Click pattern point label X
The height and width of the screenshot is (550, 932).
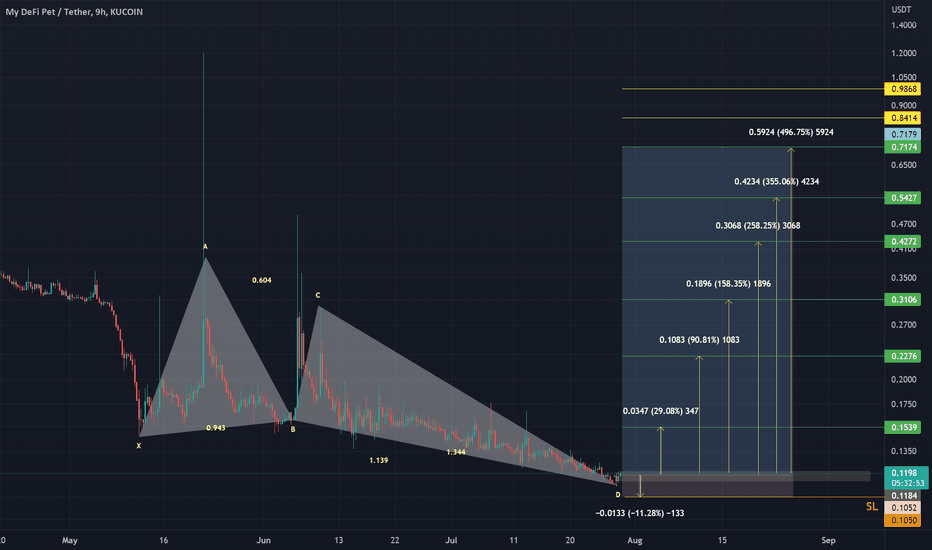point(138,446)
